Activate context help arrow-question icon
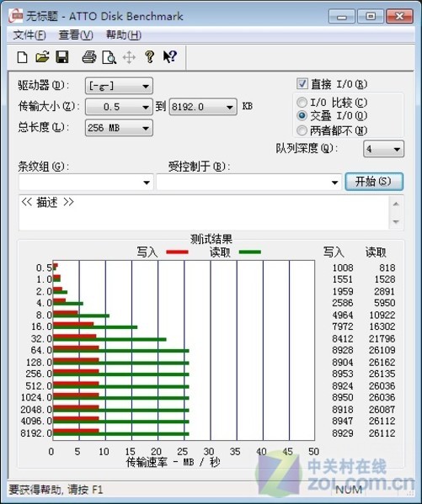Viewport: 422px width, 504px height. (x=169, y=57)
